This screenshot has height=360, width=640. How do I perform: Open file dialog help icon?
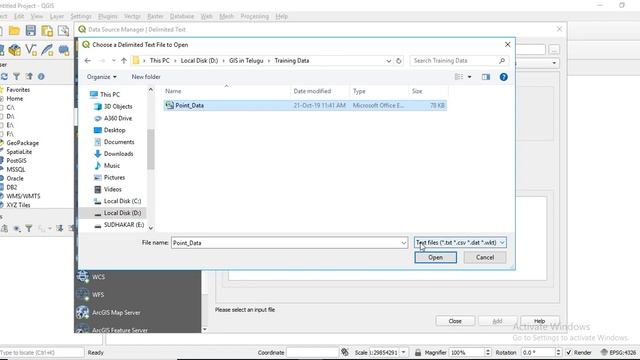(504, 77)
